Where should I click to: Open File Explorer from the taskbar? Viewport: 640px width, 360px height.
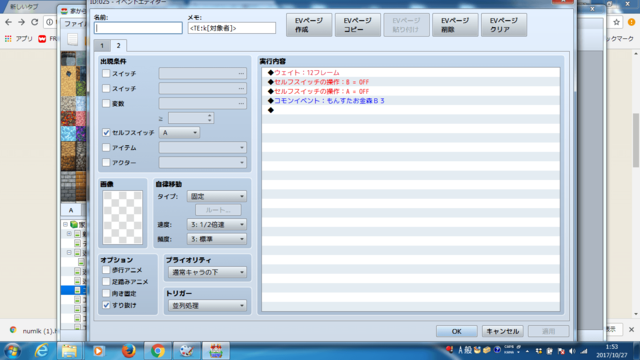(69, 351)
